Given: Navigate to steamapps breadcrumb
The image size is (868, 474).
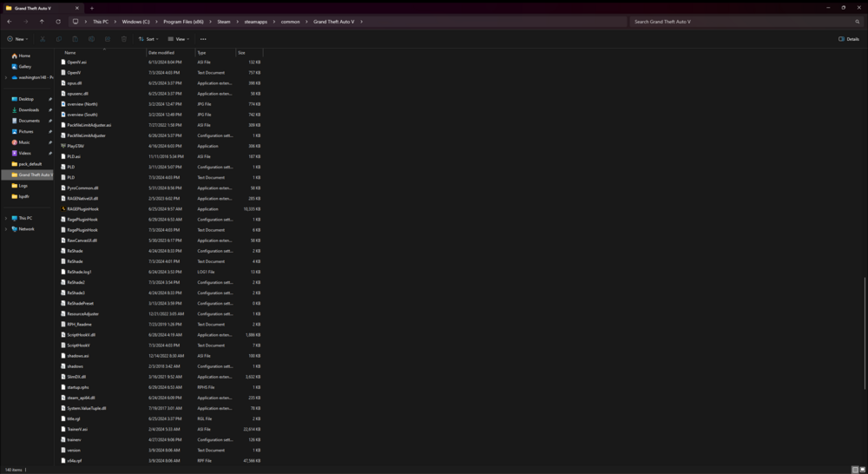Looking at the screenshot, I should pyautogui.click(x=255, y=22).
